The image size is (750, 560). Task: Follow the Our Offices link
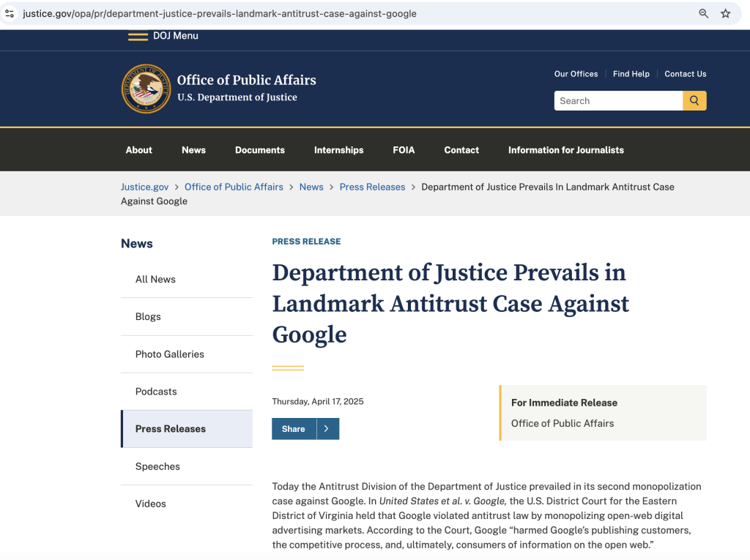(x=576, y=74)
